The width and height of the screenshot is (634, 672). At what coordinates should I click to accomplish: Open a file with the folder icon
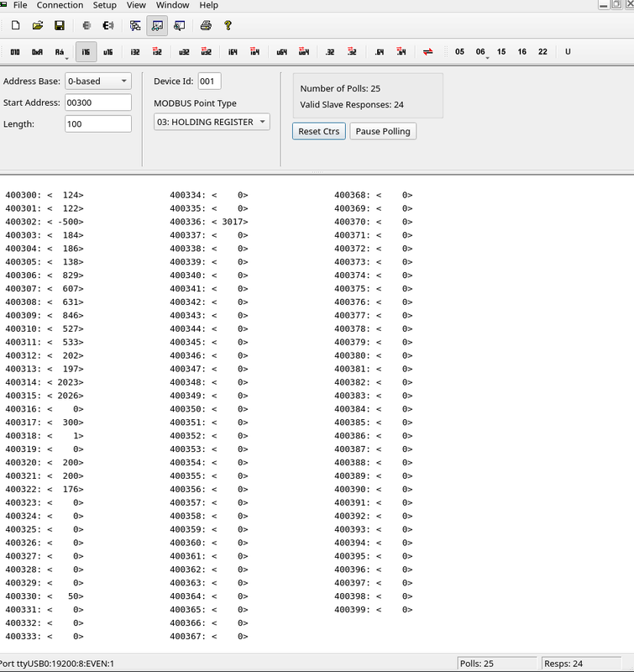(x=38, y=26)
